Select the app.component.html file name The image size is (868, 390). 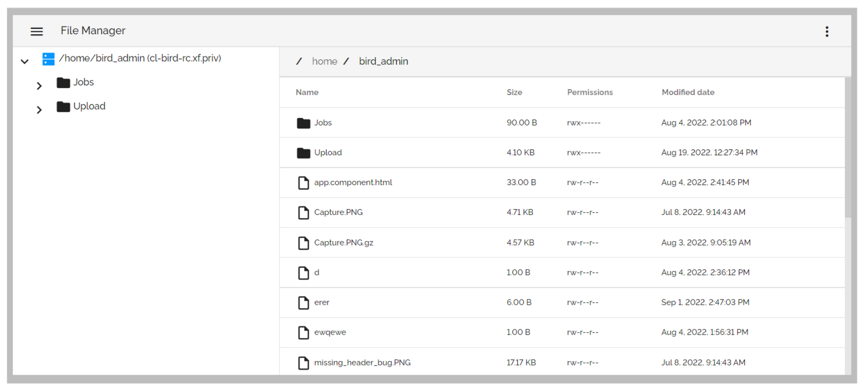353,183
